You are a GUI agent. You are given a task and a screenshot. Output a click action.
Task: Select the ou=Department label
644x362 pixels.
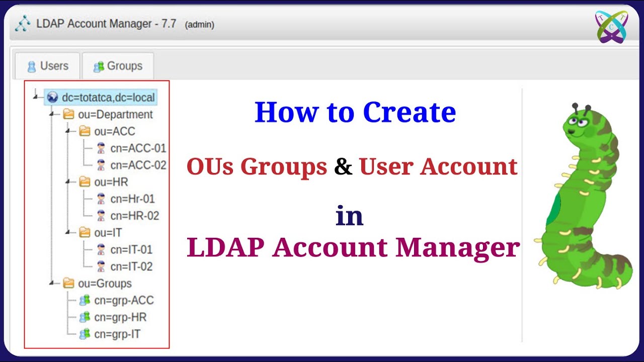(x=115, y=115)
